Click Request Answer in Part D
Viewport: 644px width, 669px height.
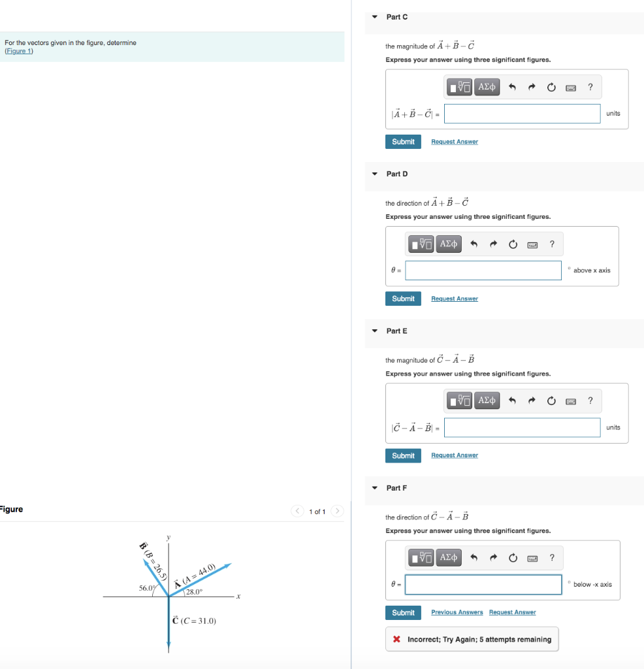point(454,299)
